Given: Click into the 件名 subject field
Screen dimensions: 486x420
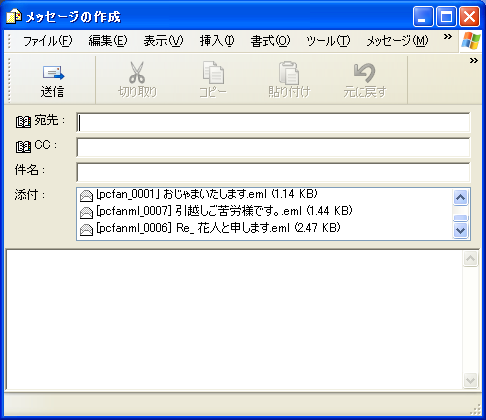Looking at the screenshot, I should point(273,172).
